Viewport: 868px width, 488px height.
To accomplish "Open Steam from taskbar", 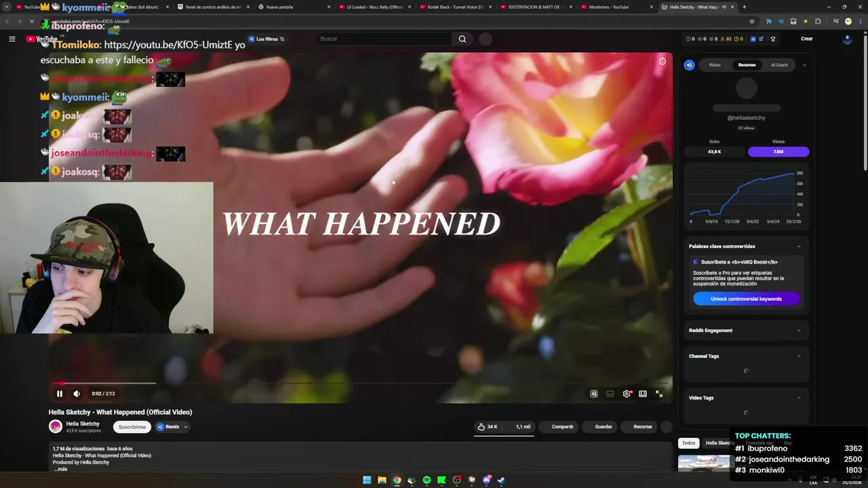I will point(501,480).
